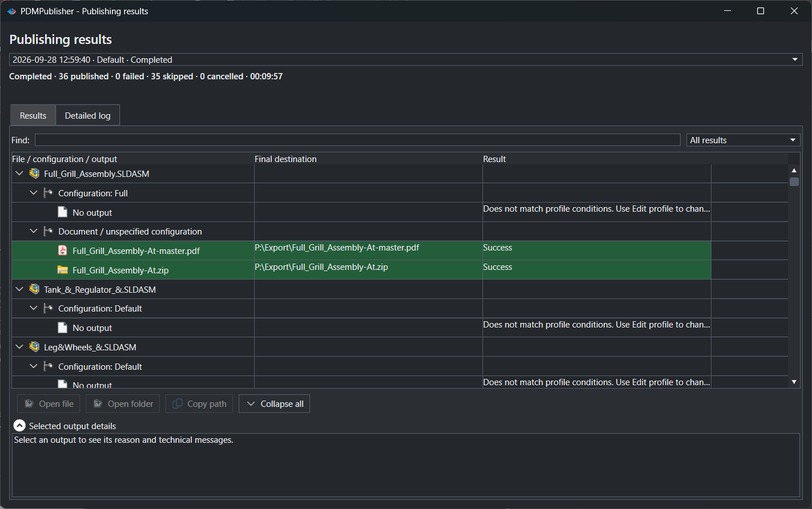Click the profile conditions message under Tank_&_Regulator
The height and width of the screenshot is (509, 812).
597,325
